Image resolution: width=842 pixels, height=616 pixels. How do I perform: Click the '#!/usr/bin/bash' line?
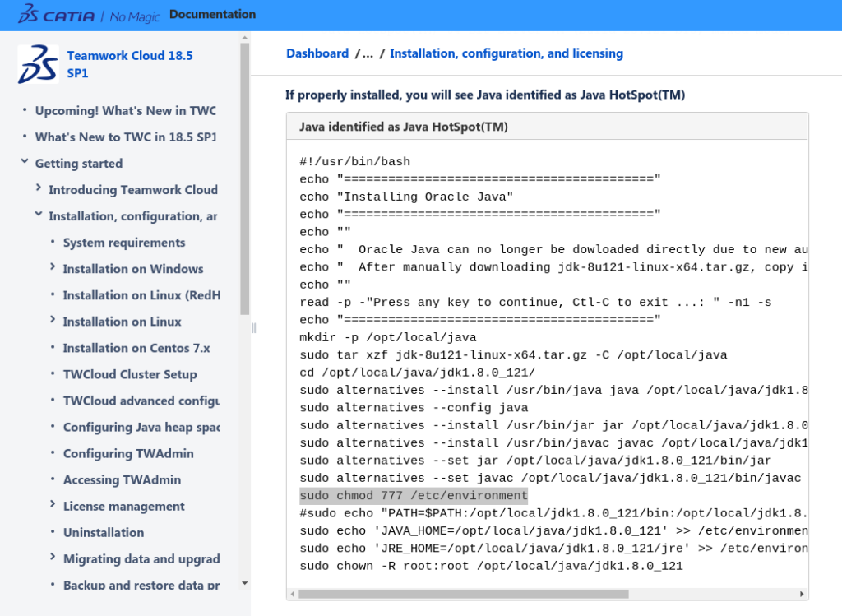pyautogui.click(x=355, y=161)
